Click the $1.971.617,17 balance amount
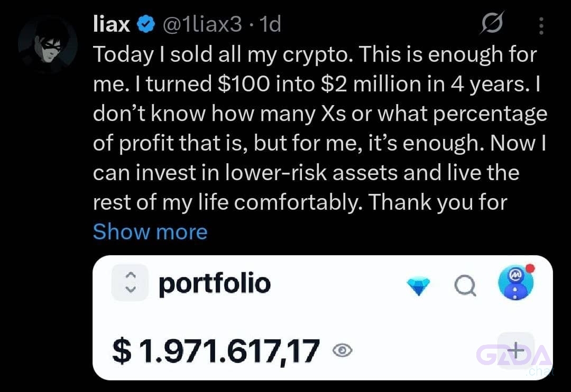The image size is (571, 392). [216, 350]
